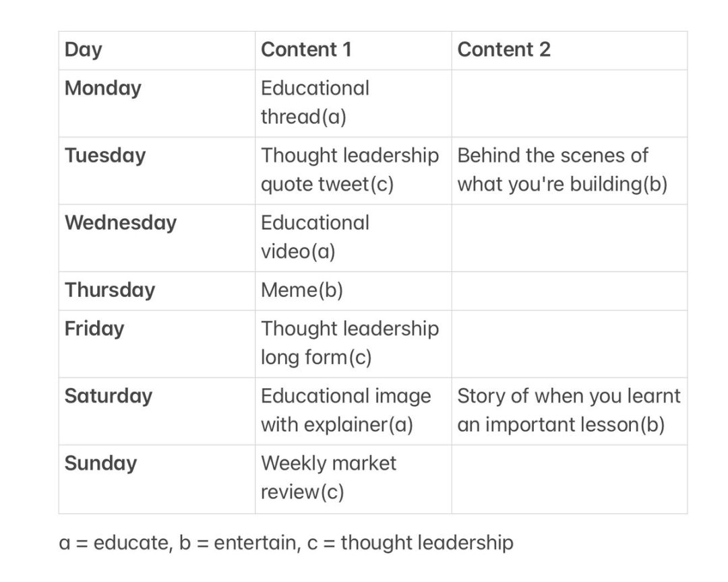
Task: Select the Thursday cell
Action: tap(110, 290)
